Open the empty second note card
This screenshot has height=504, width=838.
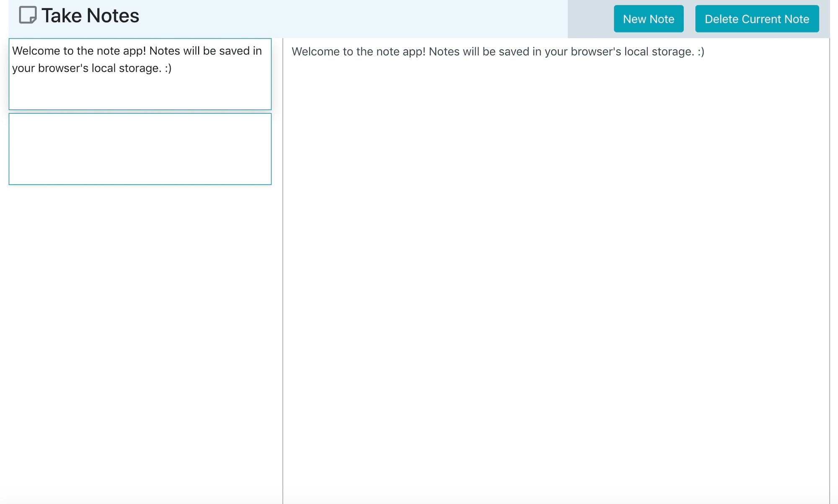pos(140,149)
